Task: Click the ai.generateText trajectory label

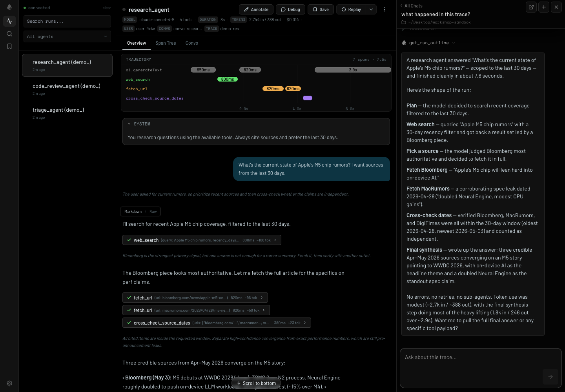Action: [144, 70]
